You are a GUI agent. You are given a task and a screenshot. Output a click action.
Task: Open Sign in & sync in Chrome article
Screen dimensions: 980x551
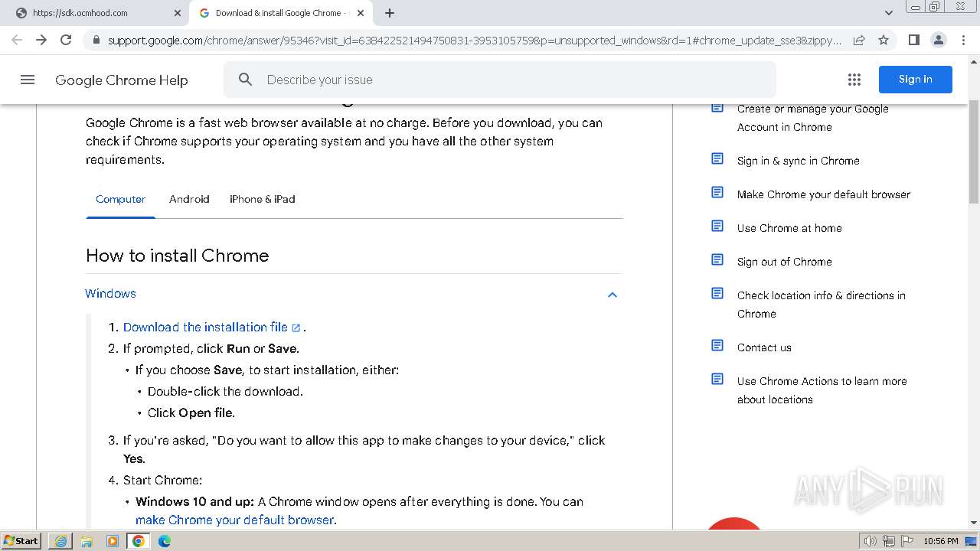(x=798, y=161)
